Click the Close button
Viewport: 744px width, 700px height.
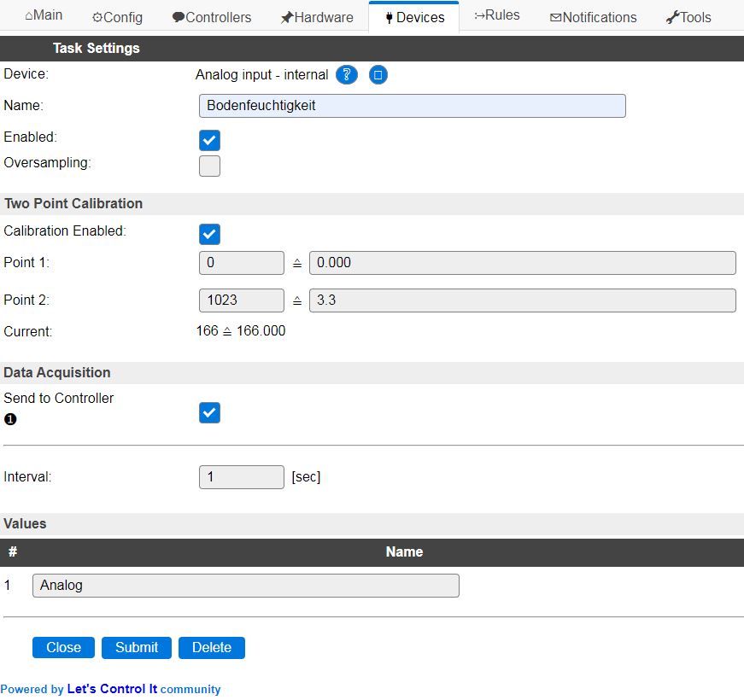pos(63,647)
